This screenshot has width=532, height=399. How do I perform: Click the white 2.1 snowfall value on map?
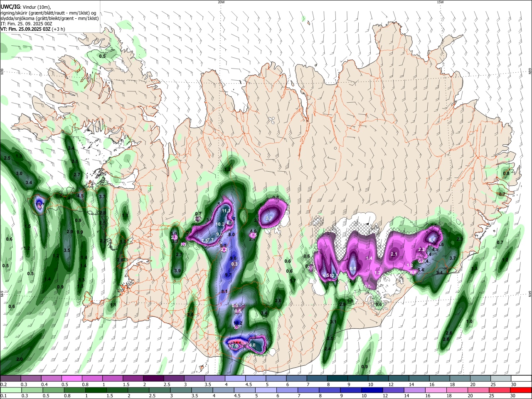click(394, 254)
